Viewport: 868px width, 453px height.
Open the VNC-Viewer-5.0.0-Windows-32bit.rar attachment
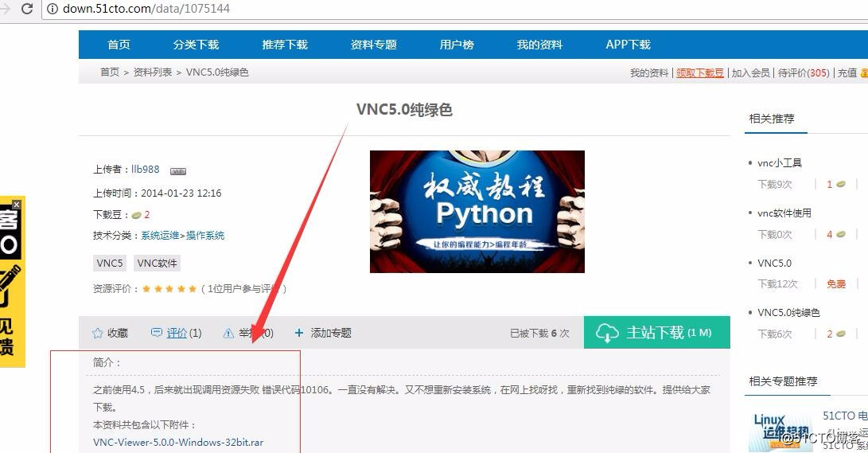(x=178, y=442)
